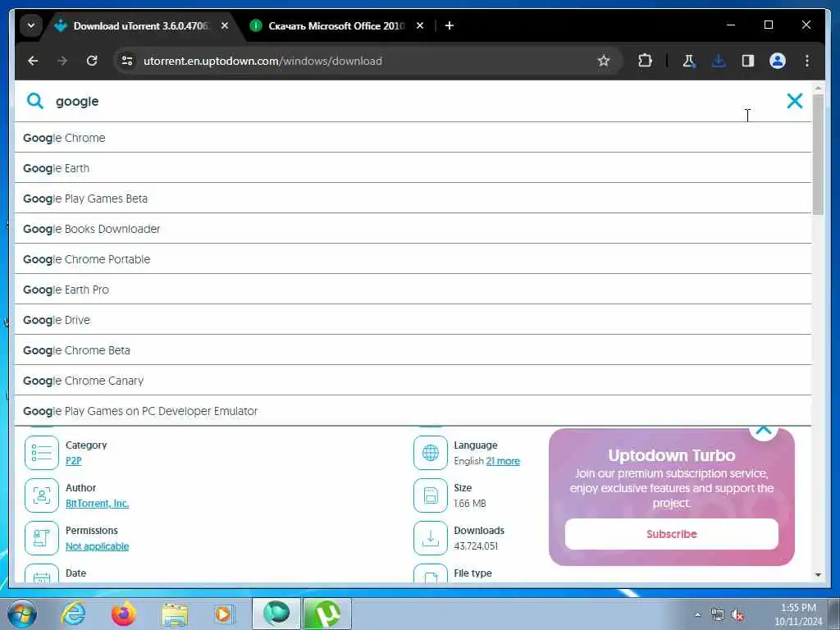View site information icon in address bar

click(127, 61)
